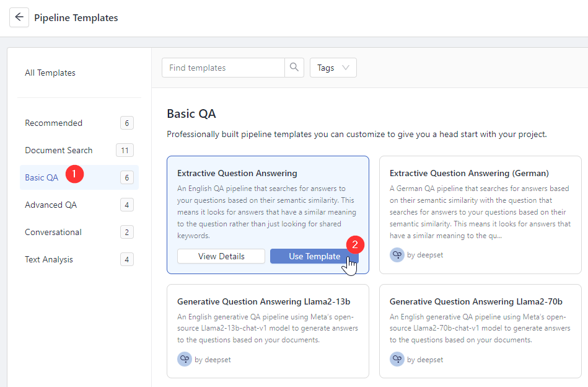Click the deepset avatar on the Llama2-13b card
Viewport: 588px width, 387px height.
(x=185, y=359)
